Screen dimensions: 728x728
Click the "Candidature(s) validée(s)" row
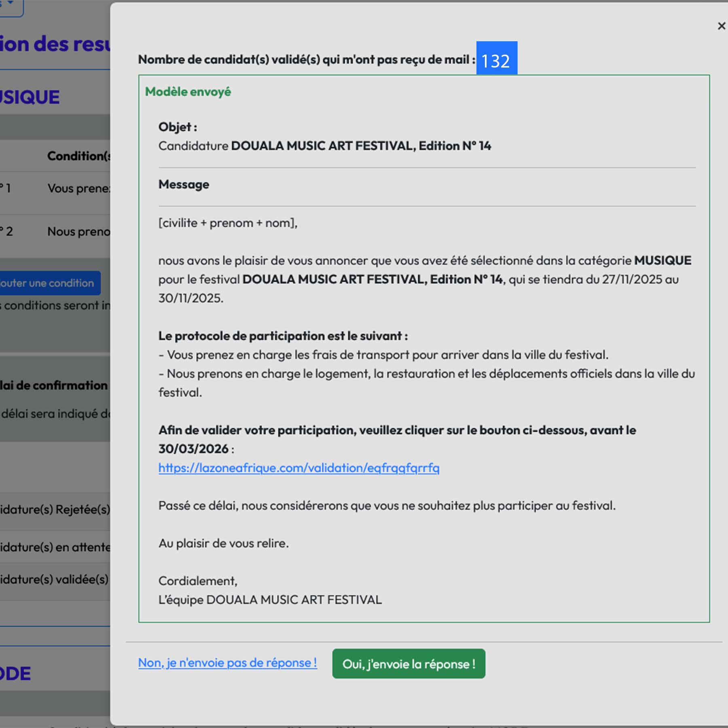click(x=55, y=580)
